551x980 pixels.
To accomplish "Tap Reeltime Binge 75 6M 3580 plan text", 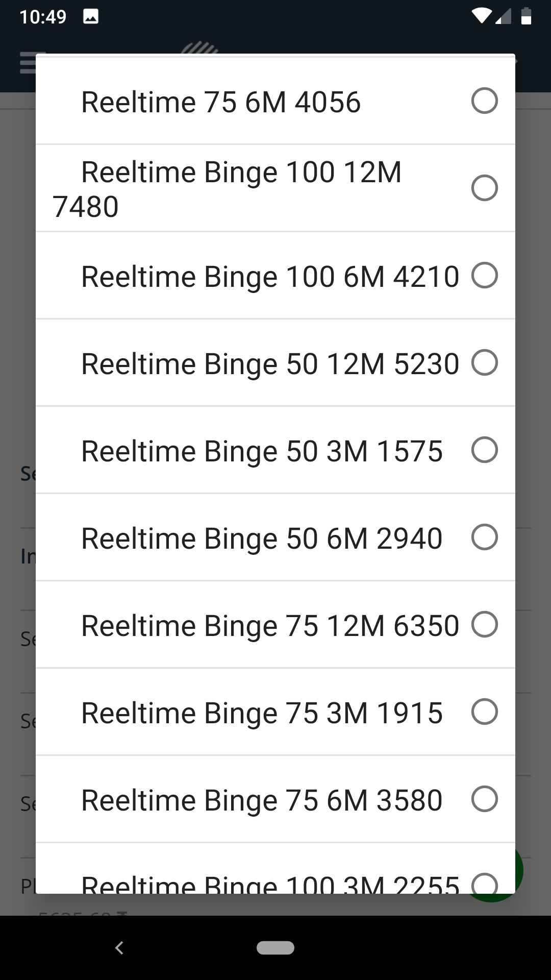I will (262, 800).
